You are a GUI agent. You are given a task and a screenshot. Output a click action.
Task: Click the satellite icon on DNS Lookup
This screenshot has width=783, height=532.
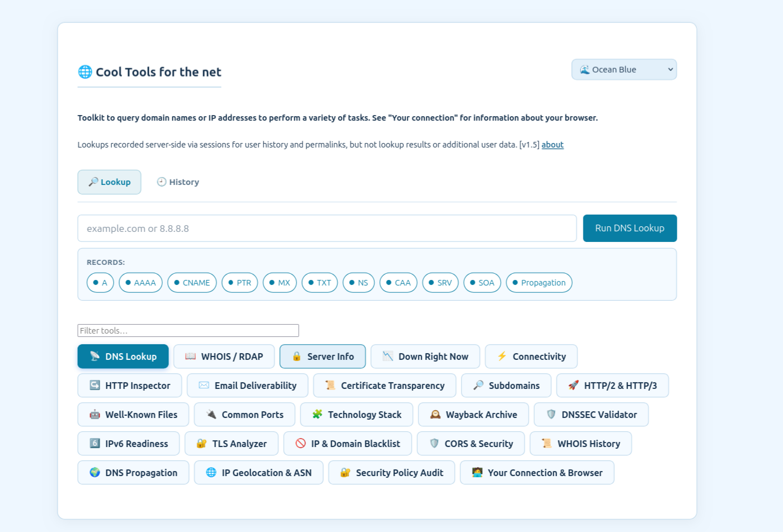coord(95,357)
